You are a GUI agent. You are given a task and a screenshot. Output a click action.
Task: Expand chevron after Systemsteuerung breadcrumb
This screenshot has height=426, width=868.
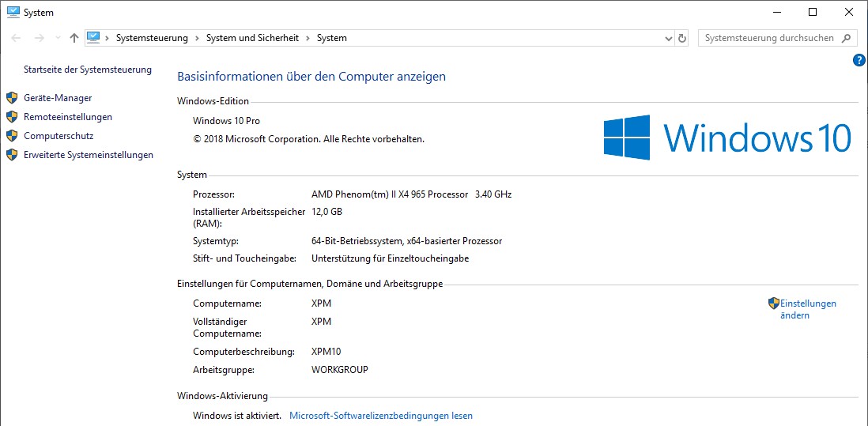point(198,38)
